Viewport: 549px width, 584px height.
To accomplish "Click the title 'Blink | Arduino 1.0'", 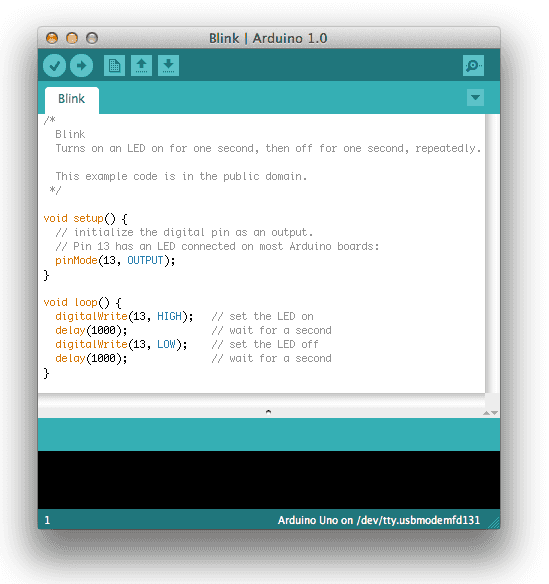I will 268,38.
